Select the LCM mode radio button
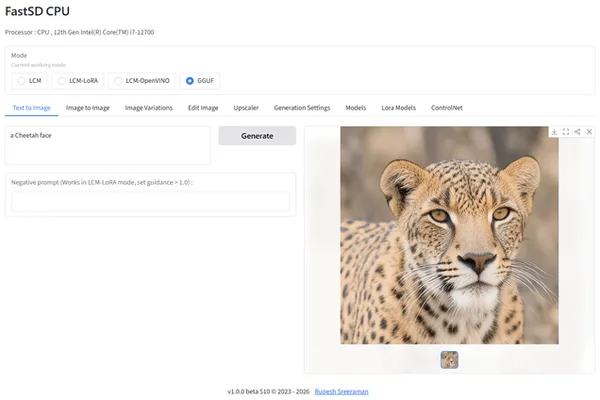 tap(21, 81)
